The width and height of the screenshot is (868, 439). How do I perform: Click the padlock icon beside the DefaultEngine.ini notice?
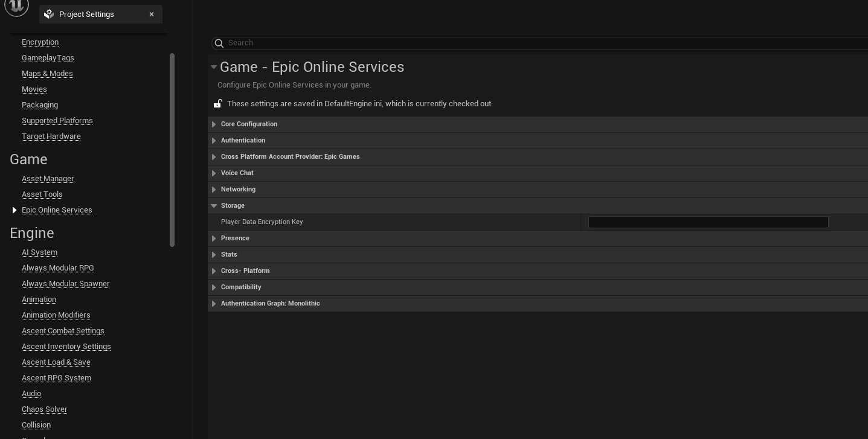point(218,103)
